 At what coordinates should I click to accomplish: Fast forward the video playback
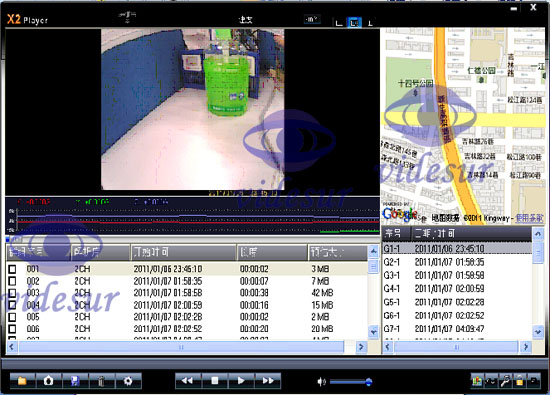268,381
